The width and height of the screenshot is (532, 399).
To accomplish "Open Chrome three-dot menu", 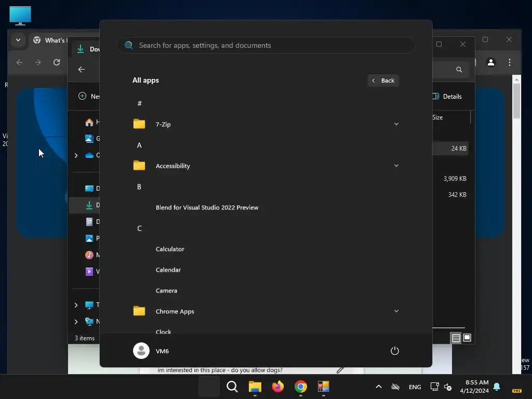I will coord(509,62).
